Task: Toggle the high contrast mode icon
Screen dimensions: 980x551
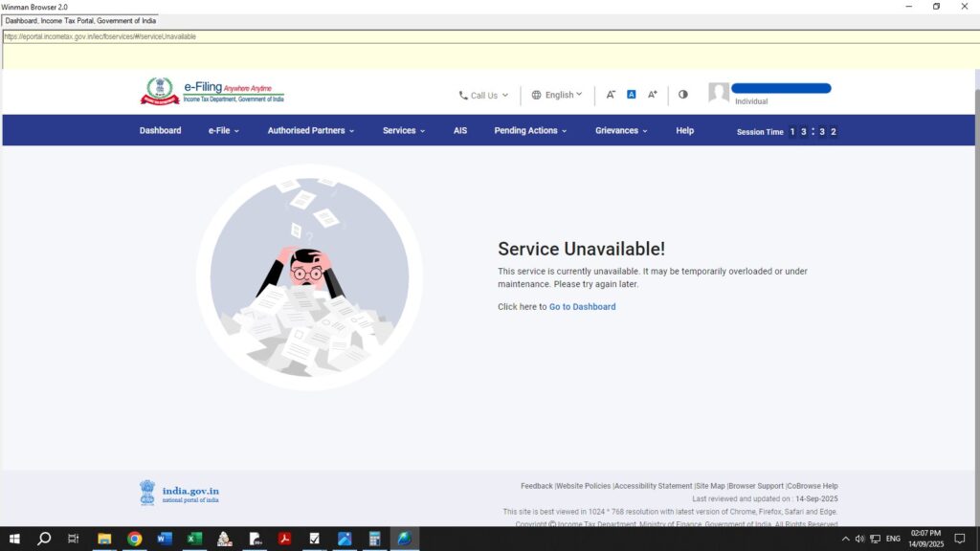Action: coord(683,95)
